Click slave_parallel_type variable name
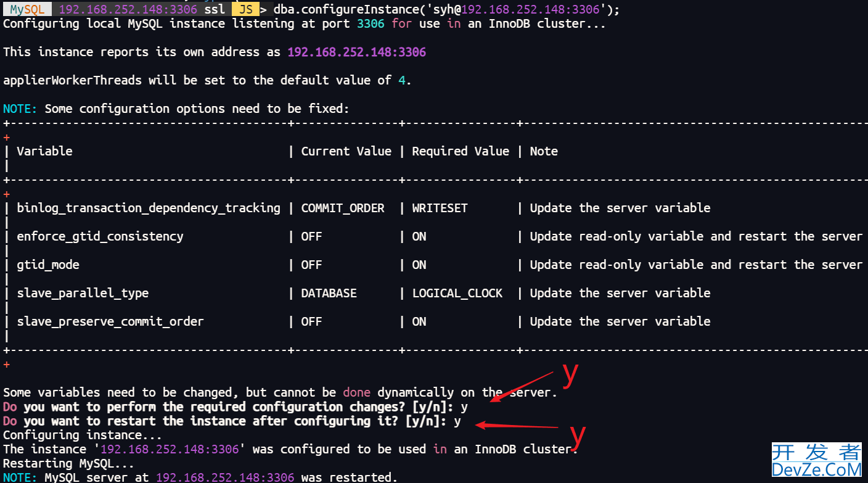 click(83, 293)
